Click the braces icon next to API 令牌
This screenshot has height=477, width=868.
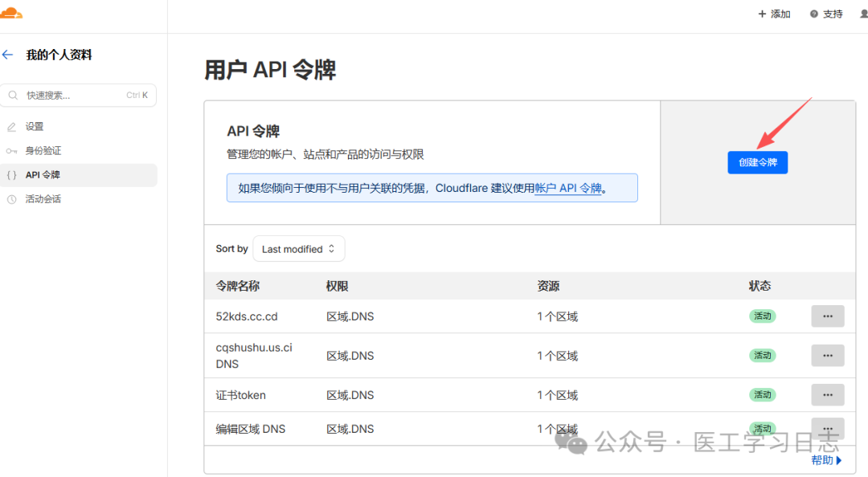coord(11,175)
